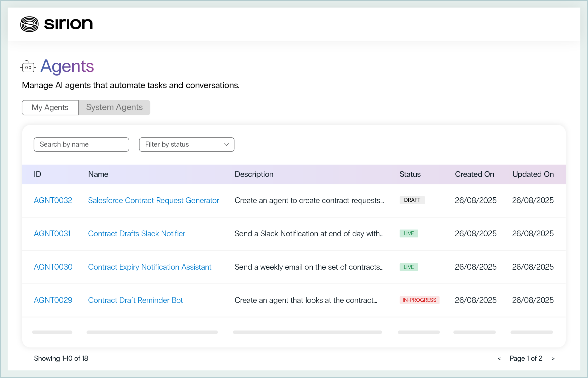Click the dropdown chevron in status filter
588x378 pixels.
pos(226,145)
